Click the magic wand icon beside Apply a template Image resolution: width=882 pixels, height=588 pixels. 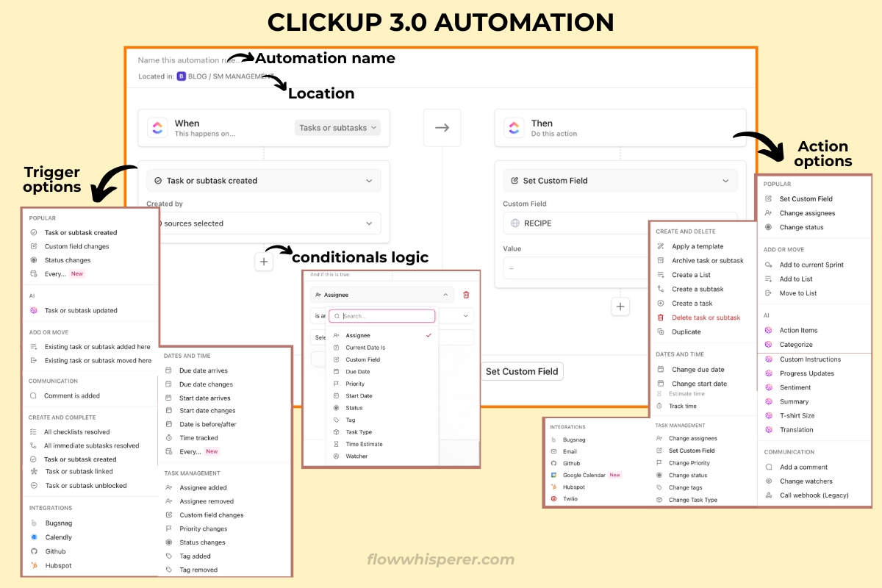(661, 246)
